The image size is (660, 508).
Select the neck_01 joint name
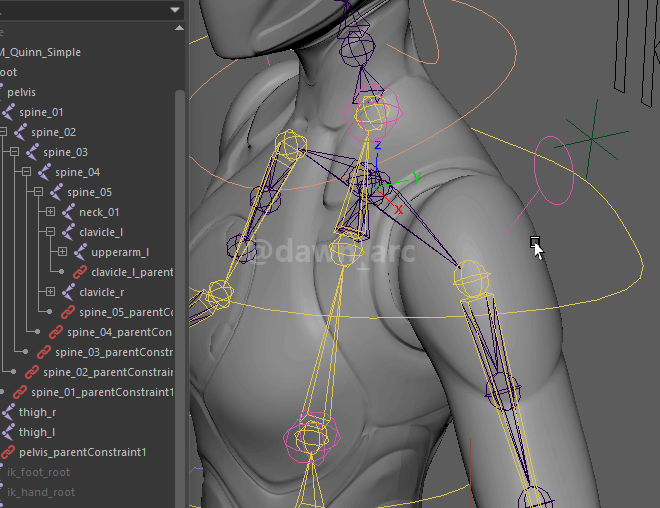(x=99, y=212)
